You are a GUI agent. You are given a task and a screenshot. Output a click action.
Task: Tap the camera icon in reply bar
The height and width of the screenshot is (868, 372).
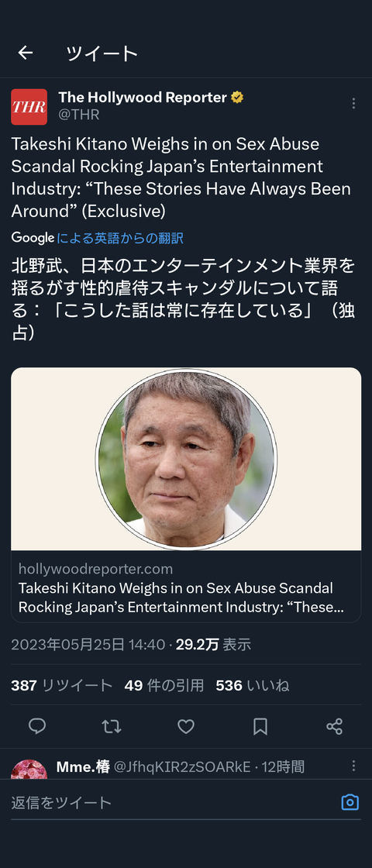350,801
